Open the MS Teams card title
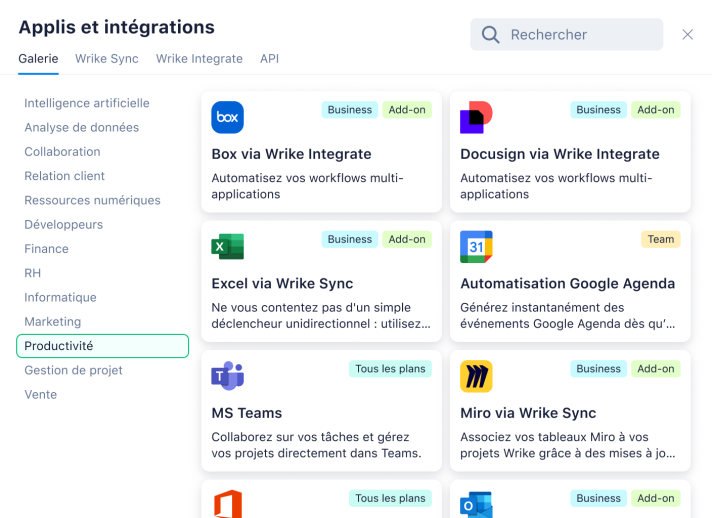 pyautogui.click(x=247, y=413)
